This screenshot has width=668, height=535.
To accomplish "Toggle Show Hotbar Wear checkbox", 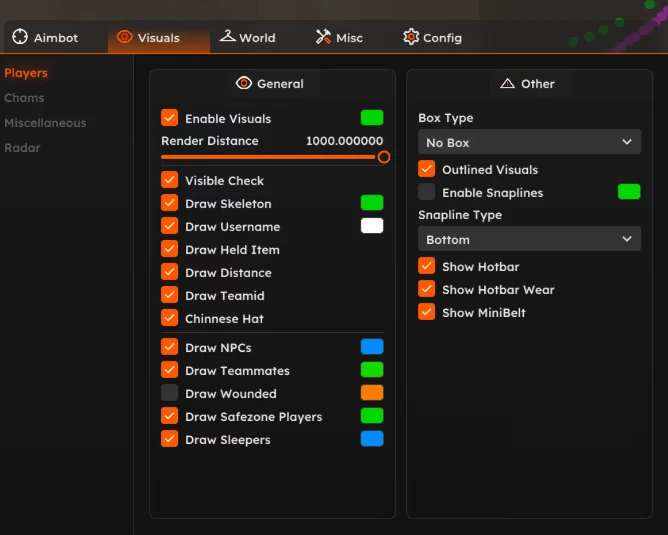I will (x=426, y=289).
